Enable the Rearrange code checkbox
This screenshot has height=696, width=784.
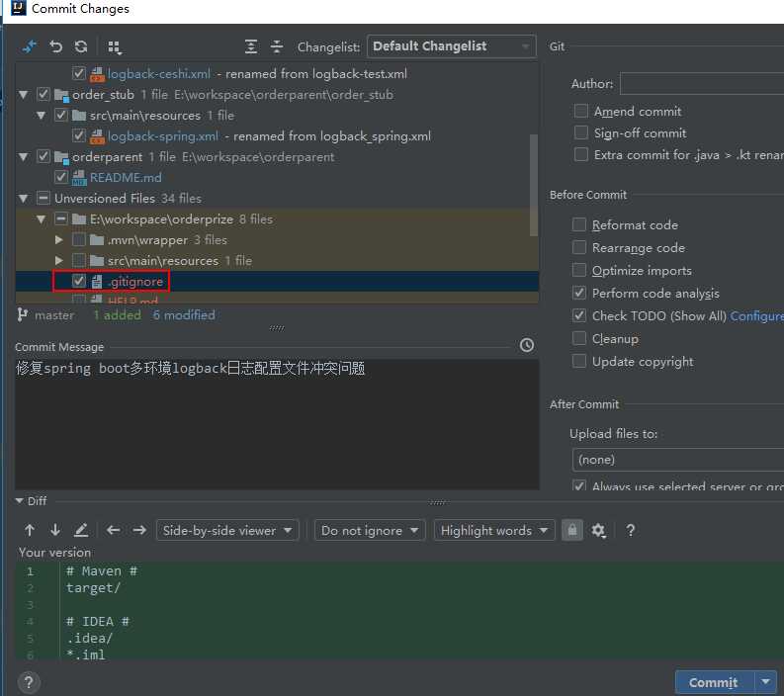click(x=579, y=247)
